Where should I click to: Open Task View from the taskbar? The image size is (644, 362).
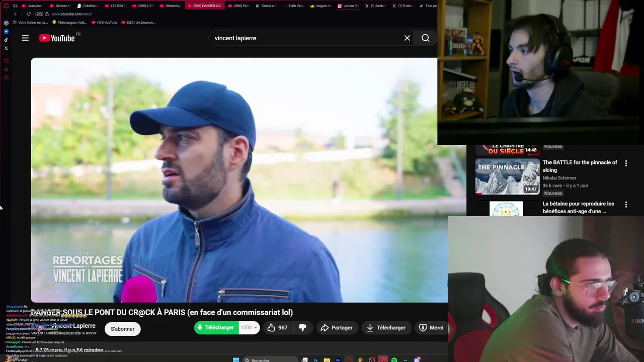click(304, 360)
